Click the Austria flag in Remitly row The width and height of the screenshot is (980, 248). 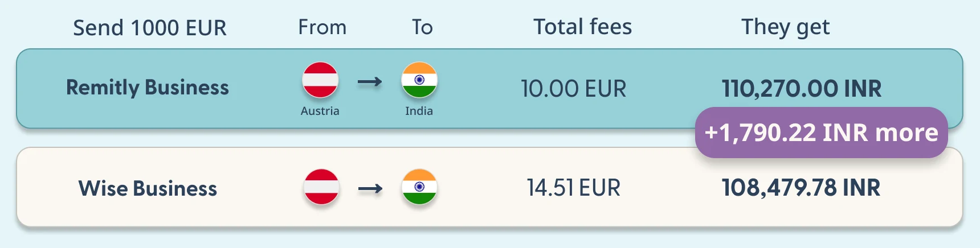(x=320, y=80)
